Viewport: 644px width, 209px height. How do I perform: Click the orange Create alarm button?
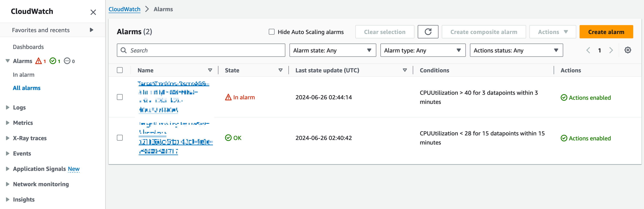606,32
